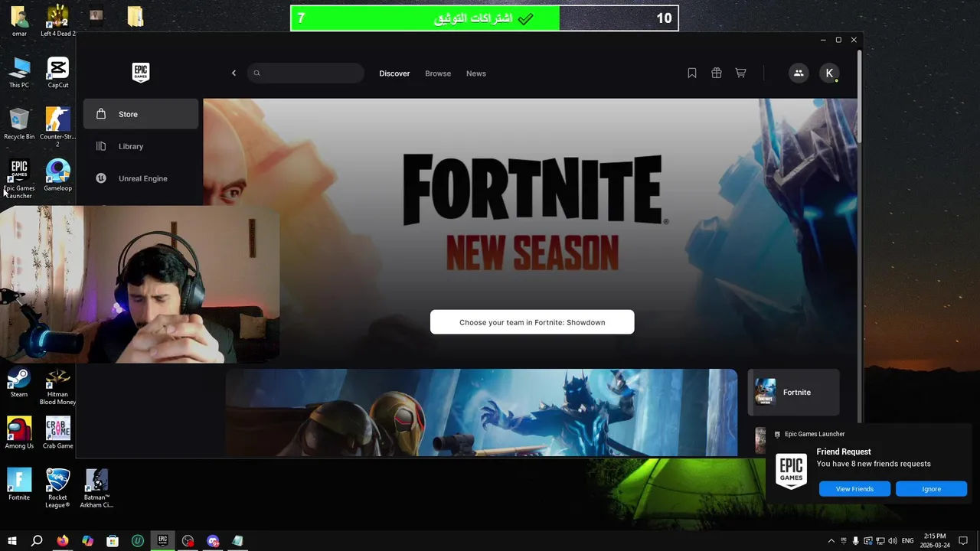Click Epic Games Launcher taskbar button
This screenshot has width=980, height=551.
pyautogui.click(x=162, y=541)
